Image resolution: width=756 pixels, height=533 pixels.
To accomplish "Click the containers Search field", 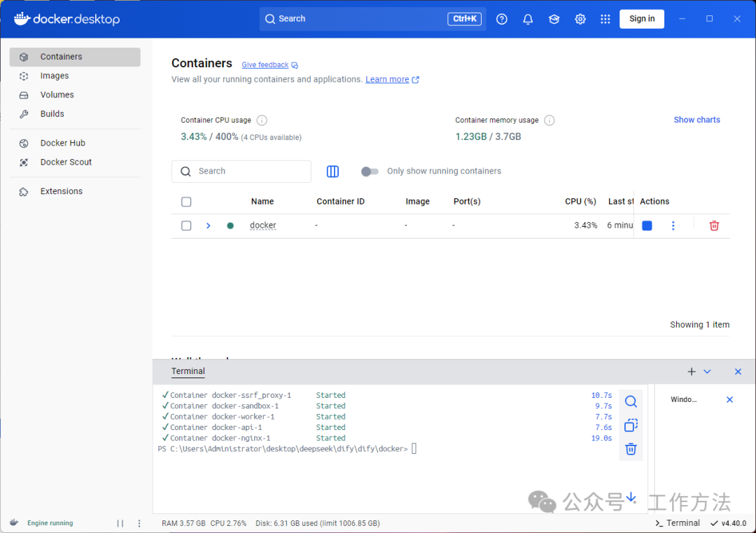I will (241, 171).
